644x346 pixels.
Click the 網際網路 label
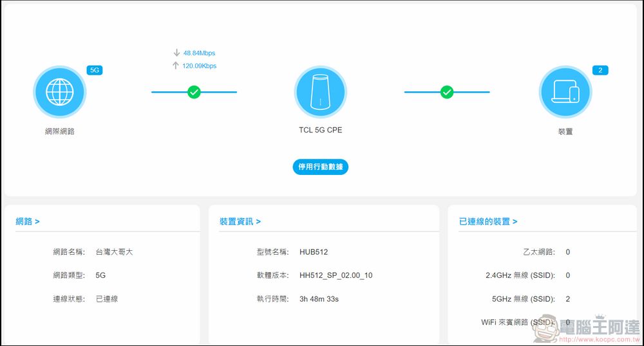[x=59, y=131]
